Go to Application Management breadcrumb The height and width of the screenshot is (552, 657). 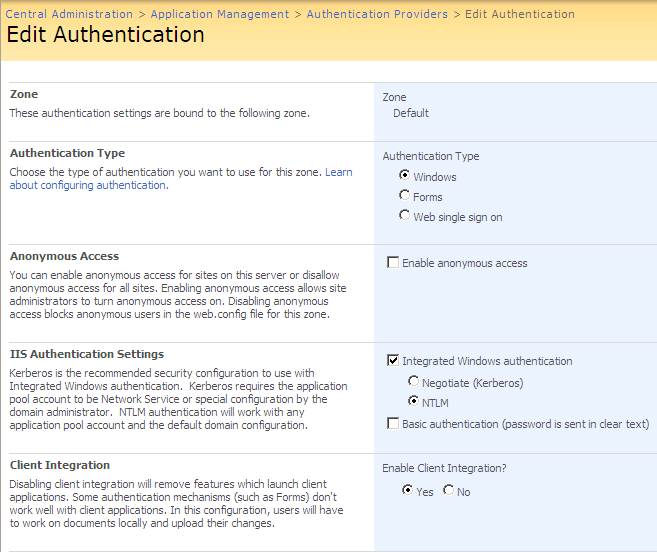pos(220,14)
